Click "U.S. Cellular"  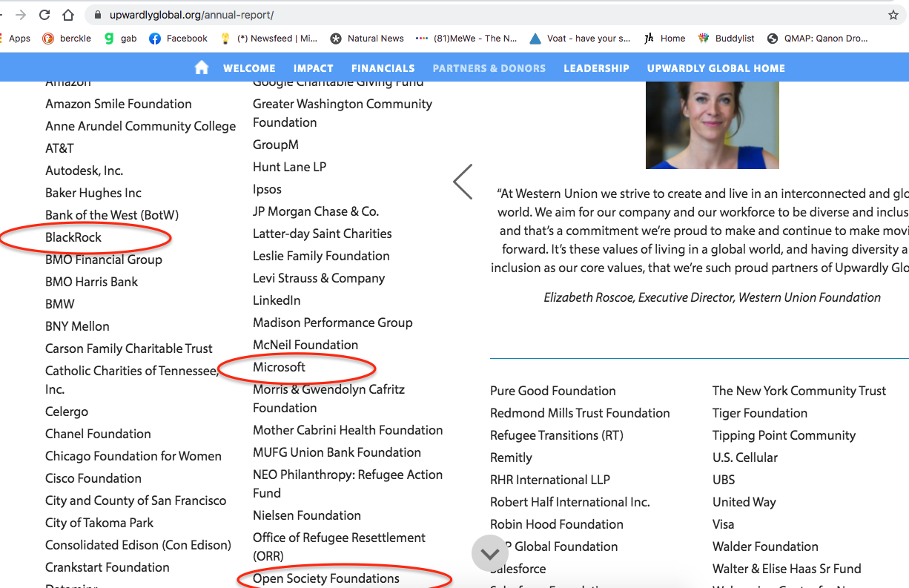click(x=745, y=457)
